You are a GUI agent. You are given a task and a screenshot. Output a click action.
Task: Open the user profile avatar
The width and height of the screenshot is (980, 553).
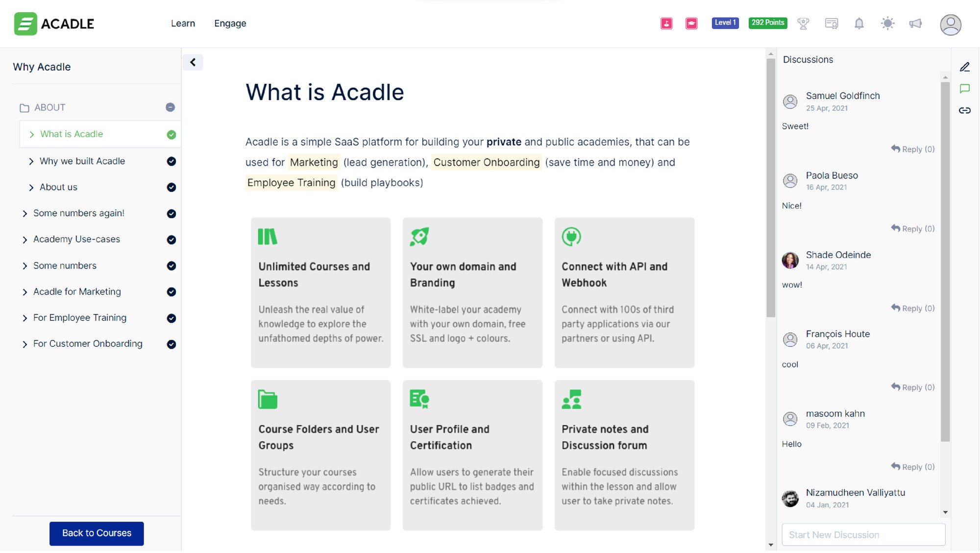pyautogui.click(x=951, y=24)
